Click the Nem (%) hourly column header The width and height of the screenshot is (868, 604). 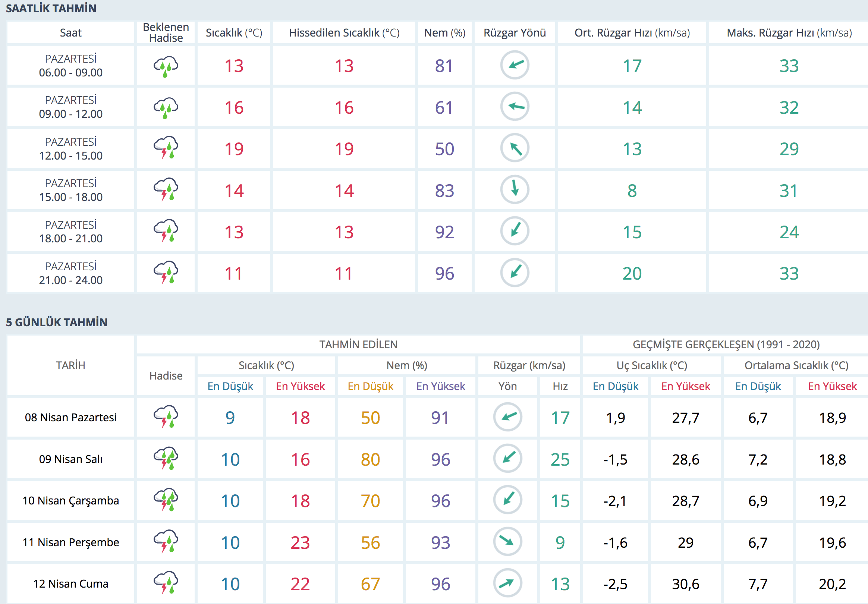(x=444, y=33)
